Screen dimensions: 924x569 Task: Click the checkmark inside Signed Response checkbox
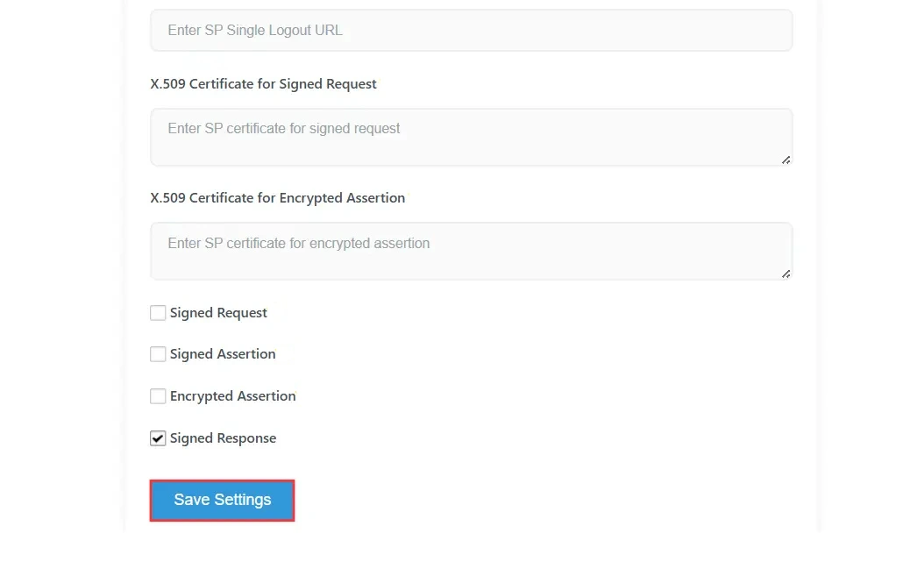coord(158,437)
